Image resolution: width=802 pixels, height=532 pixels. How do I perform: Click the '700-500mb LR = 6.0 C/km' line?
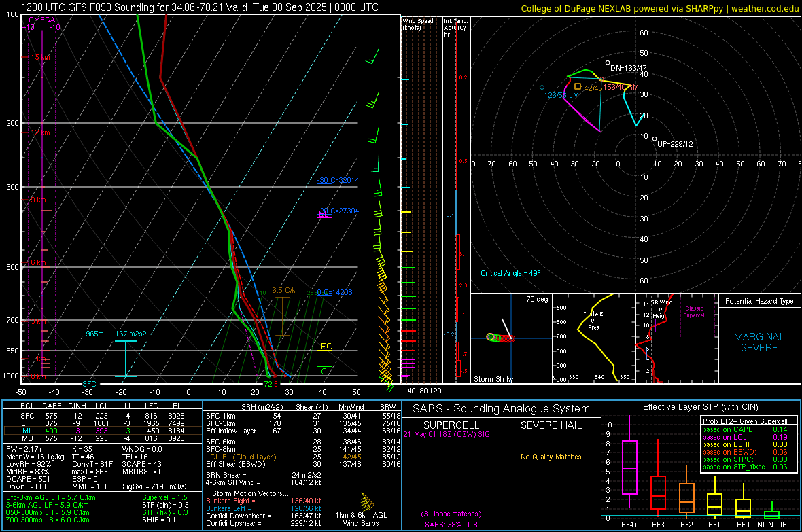48,520
